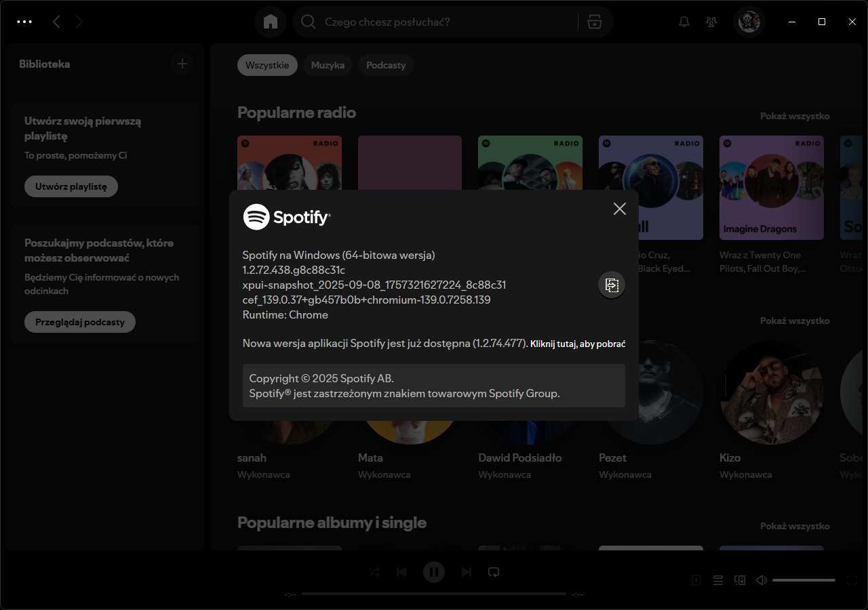This screenshot has height=610, width=868.
Task: Open the profile avatar menu
Action: click(x=749, y=22)
